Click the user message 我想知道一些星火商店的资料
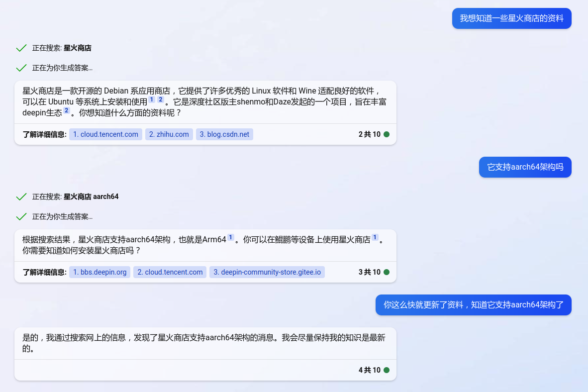Viewport: 588px width, 392px height. click(511, 18)
